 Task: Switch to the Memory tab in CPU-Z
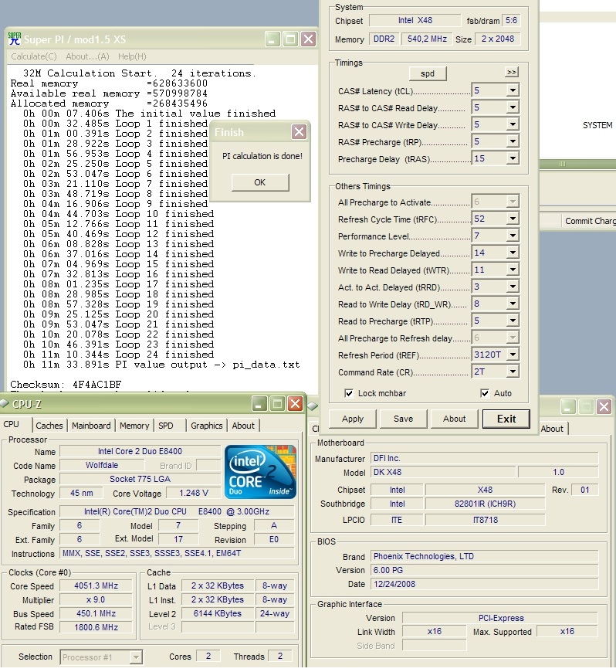[134, 426]
